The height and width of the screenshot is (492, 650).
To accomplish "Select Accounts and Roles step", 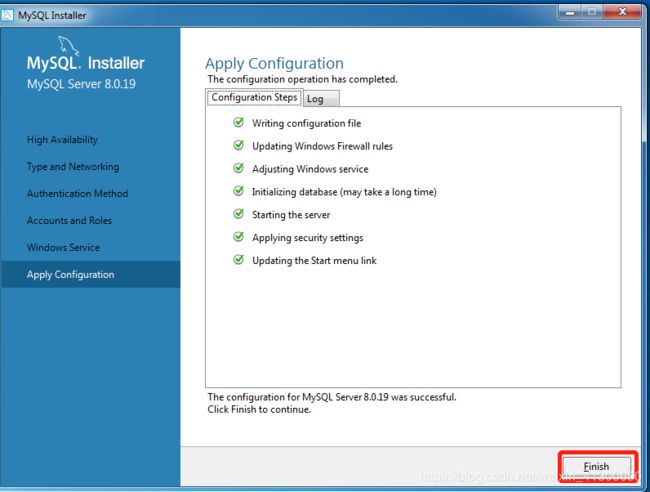I will pyautogui.click(x=69, y=221).
